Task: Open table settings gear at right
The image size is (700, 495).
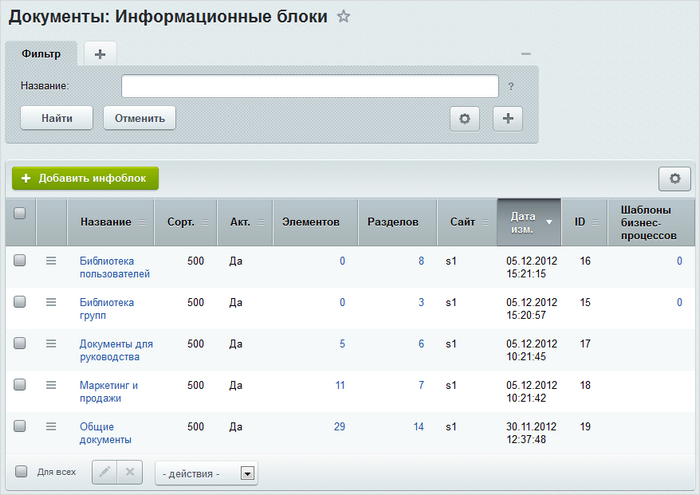Action: 675,179
